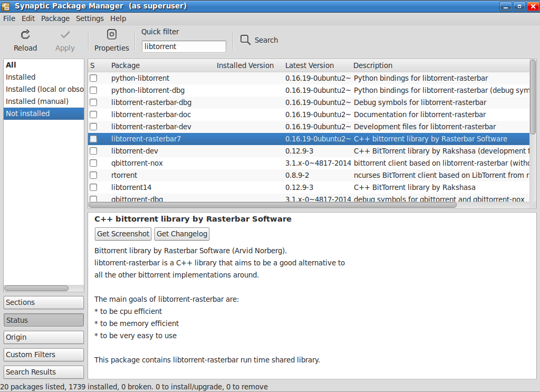
Task: Mark checkbox for libtorrent-rasterbar-dbg
Action: (x=93, y=102)
